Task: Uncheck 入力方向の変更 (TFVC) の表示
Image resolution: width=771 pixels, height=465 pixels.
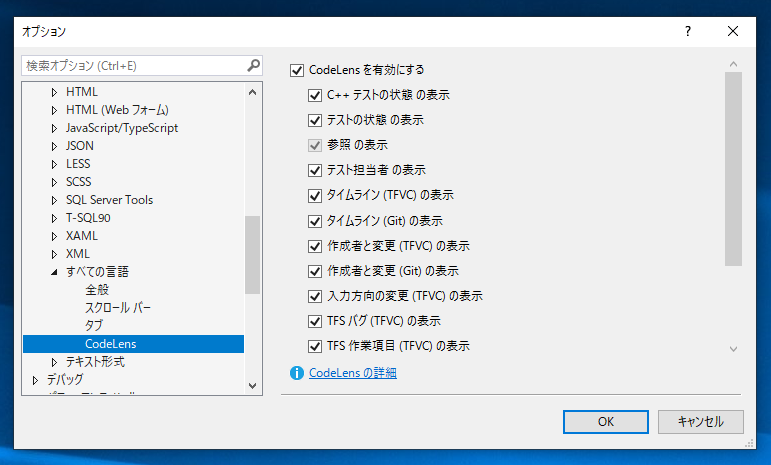Action: pyautogui.click(x=315, y=296)
